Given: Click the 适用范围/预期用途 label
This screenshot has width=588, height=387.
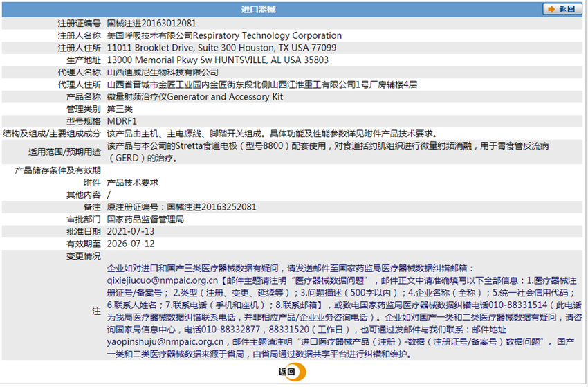Looking at the screenshot, I should tap(64, 152).
